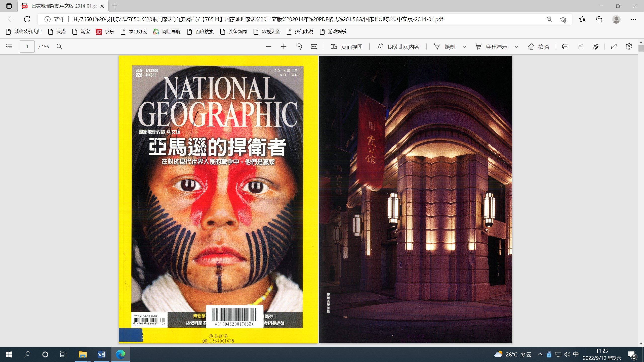Open the PDF search magnifier
The height and width of the screenshot is (362, 644).
tap(59, 47)
